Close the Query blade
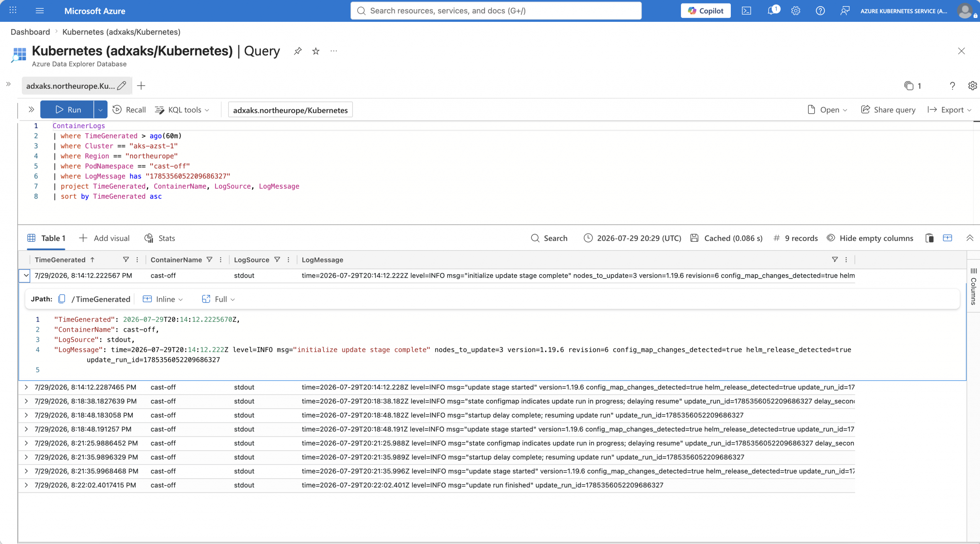The width and height of the screenshot is (980, 544). [961, 51]
